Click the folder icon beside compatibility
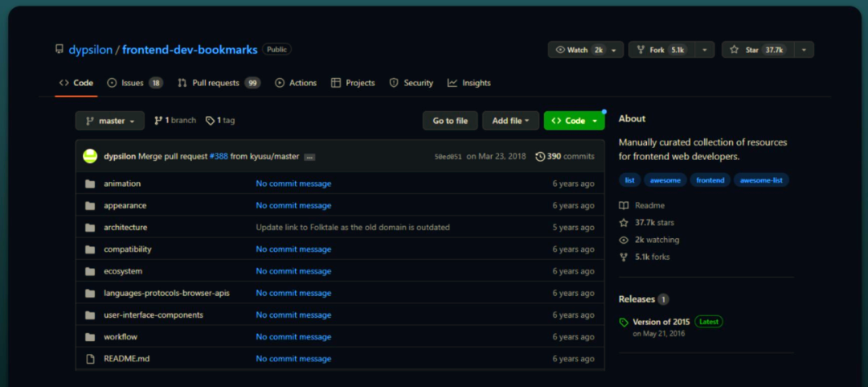The height and width of the screenshot is (387, 868). click(90, 249)
